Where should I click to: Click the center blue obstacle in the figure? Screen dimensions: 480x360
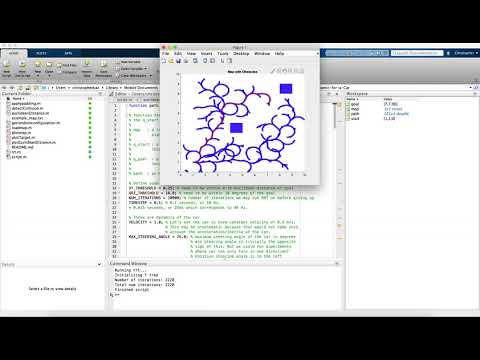[x=236, y=128]
